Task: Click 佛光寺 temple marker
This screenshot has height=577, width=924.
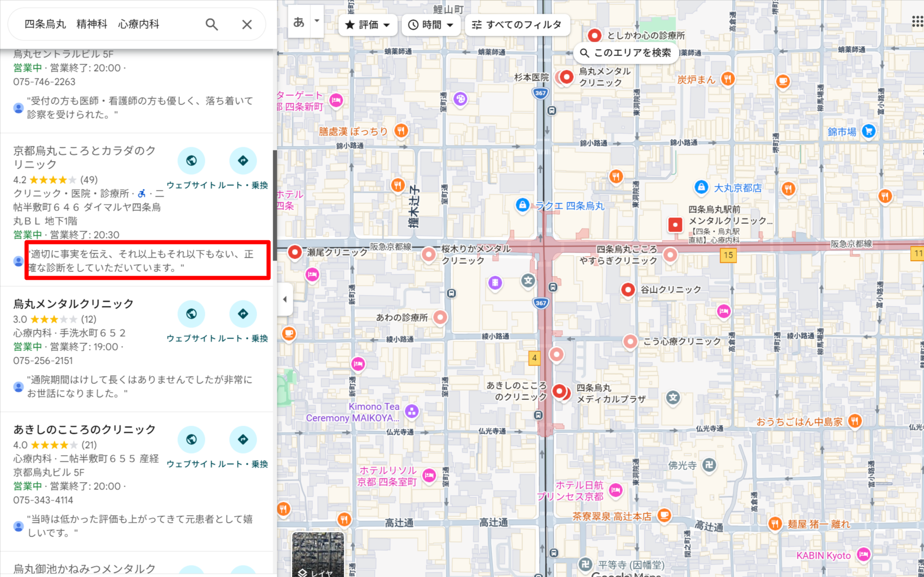Action: [x=709, y=465]
